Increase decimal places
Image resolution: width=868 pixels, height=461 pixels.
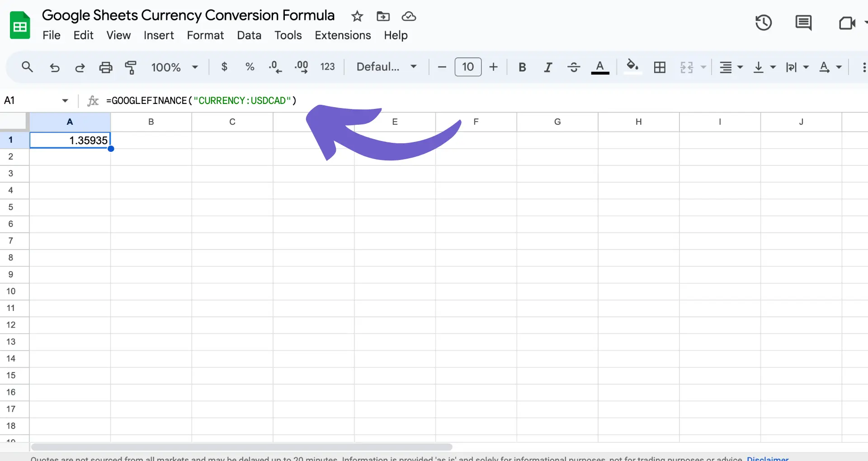coord(301,67)
